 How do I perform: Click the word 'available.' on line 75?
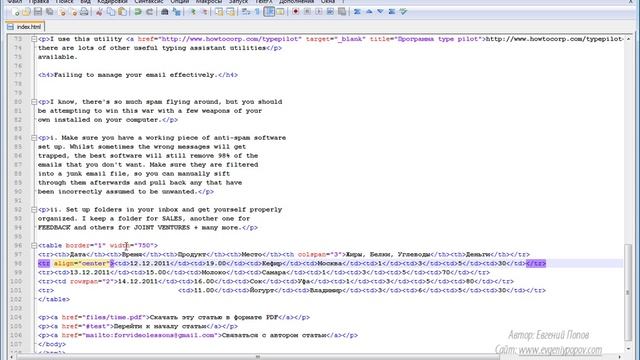coord(58,57)
